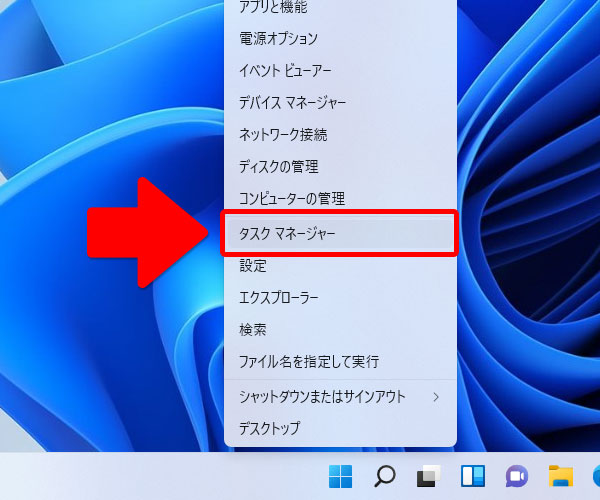
Task: Launch タスク マネージャー from the menu
Action: click(339, 233)
